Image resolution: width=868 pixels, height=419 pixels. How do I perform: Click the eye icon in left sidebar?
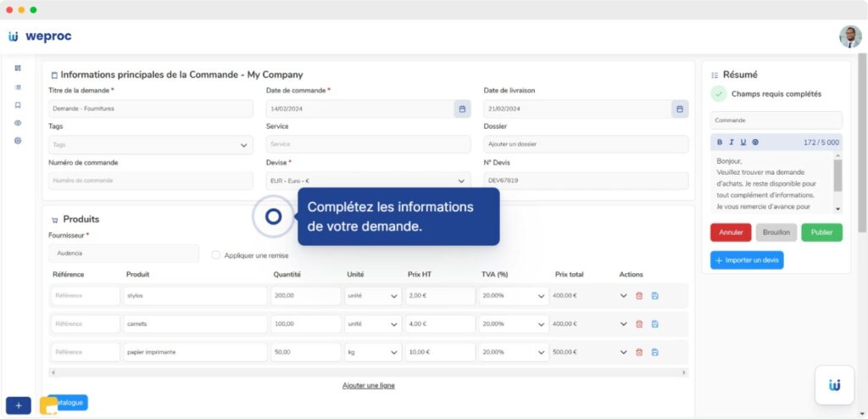pyautogui.click(x=18, y=123)
